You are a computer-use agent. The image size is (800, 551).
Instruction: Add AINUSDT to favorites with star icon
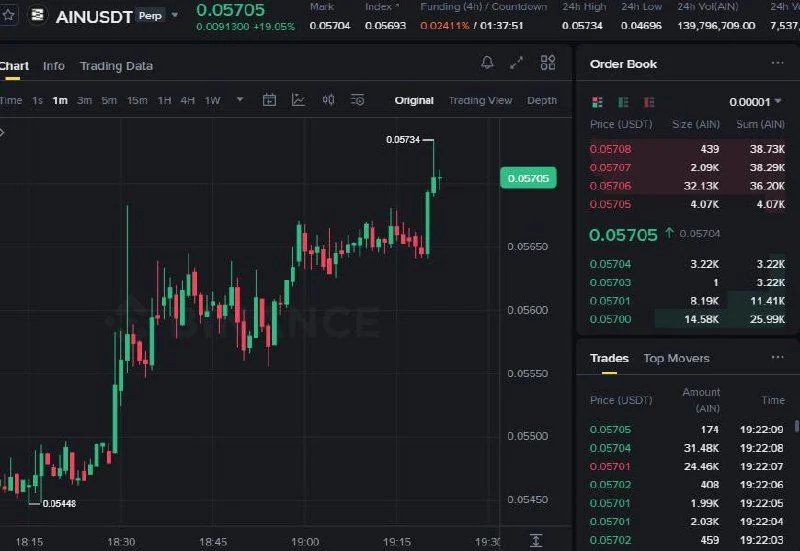click(8, 15)
